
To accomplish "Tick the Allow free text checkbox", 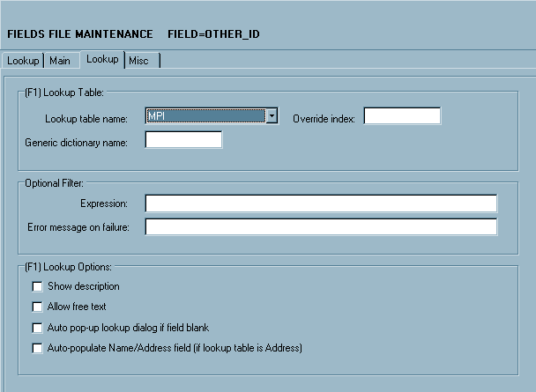I will 37,307.
